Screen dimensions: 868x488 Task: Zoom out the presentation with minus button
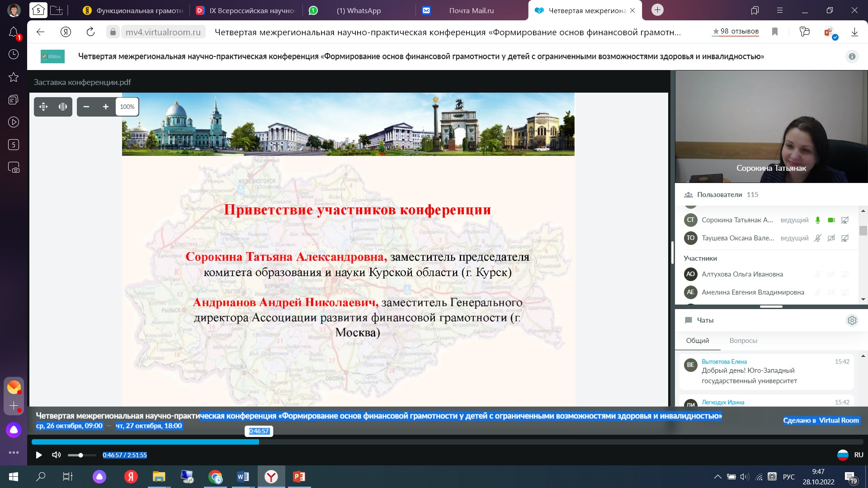(x=86, y=107)
